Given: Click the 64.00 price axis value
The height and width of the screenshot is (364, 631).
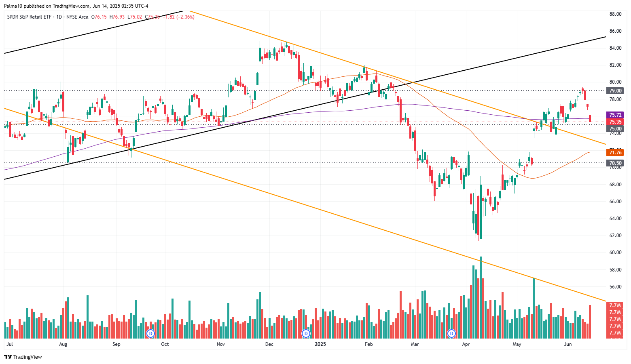Looking at the screenshot, I should [615, 219].
